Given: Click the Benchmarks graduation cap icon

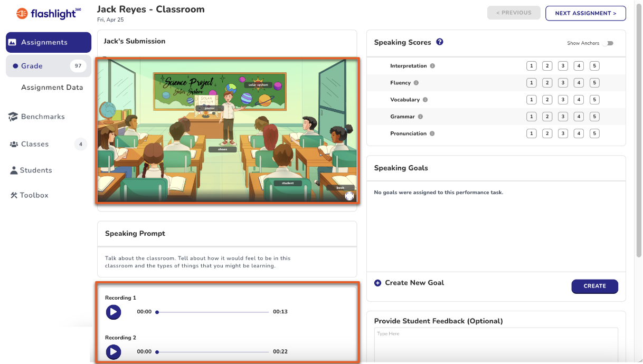Looking at the screenshot, I should 13,117.
